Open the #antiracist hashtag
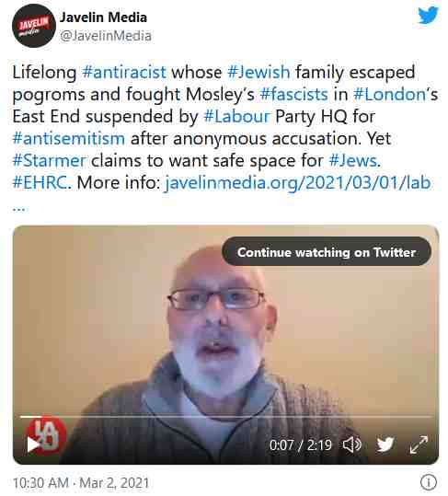 [x=124, y=72]
